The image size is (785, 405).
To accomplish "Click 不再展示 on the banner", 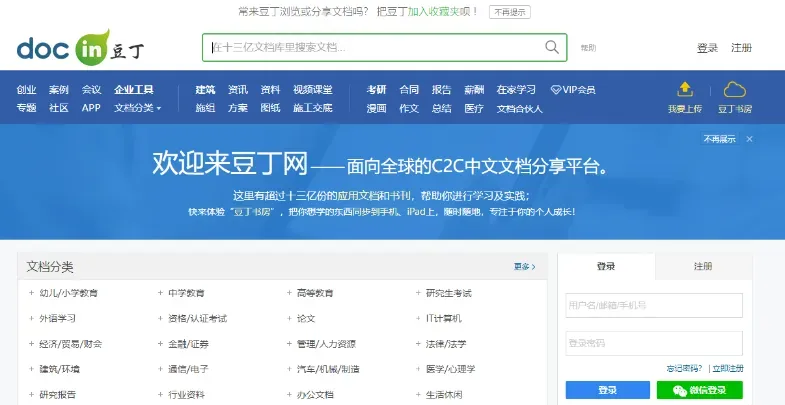I will (719, 139).
